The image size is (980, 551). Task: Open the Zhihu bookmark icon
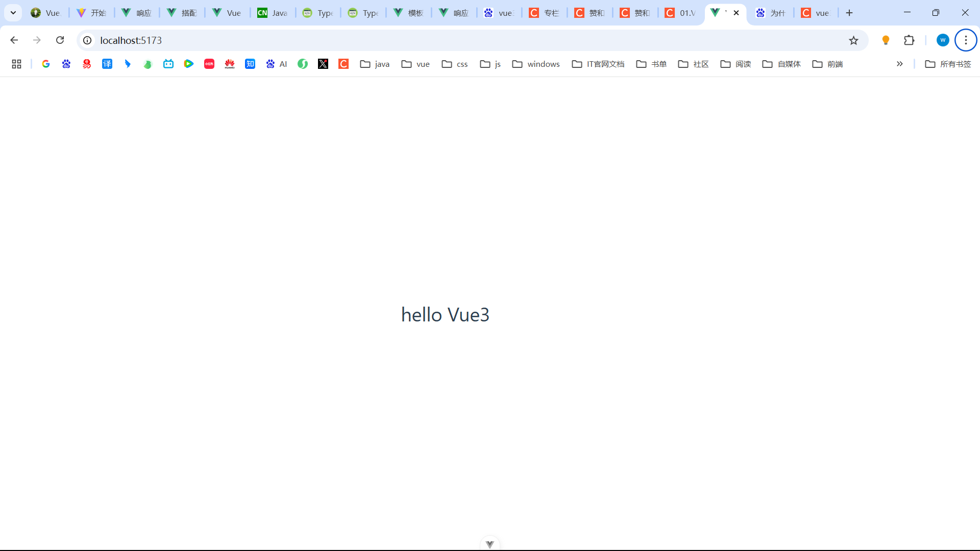[x=250, y=64]
